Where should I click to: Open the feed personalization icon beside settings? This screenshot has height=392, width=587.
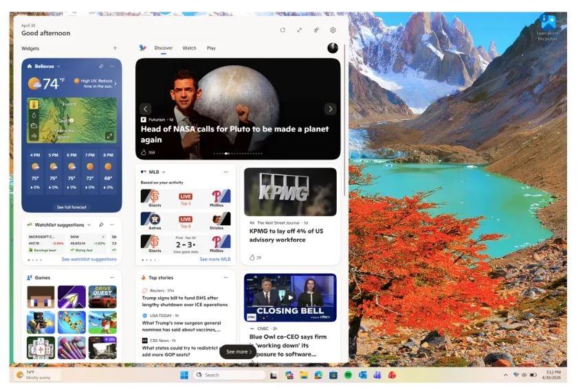pos(316,30)
